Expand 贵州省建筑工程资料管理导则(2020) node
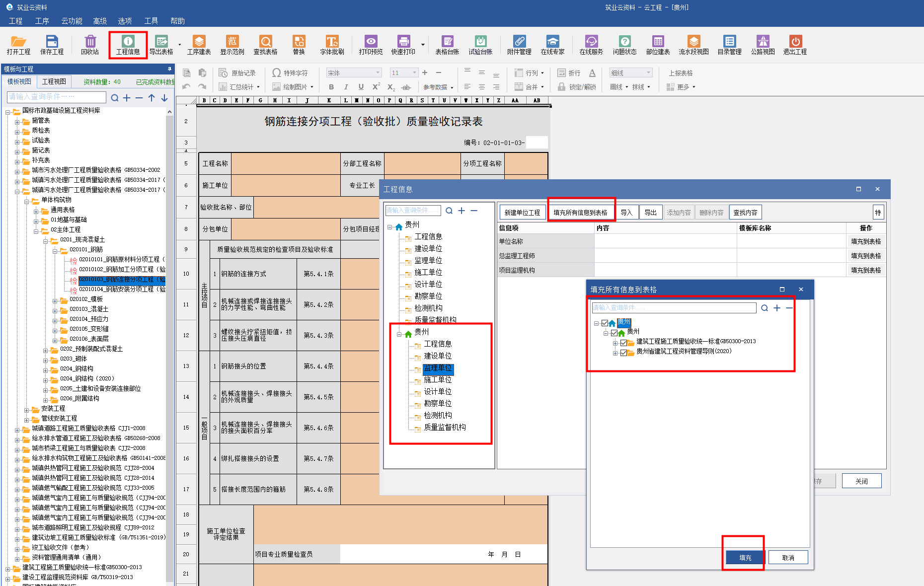924x586 pixels. 615,353
